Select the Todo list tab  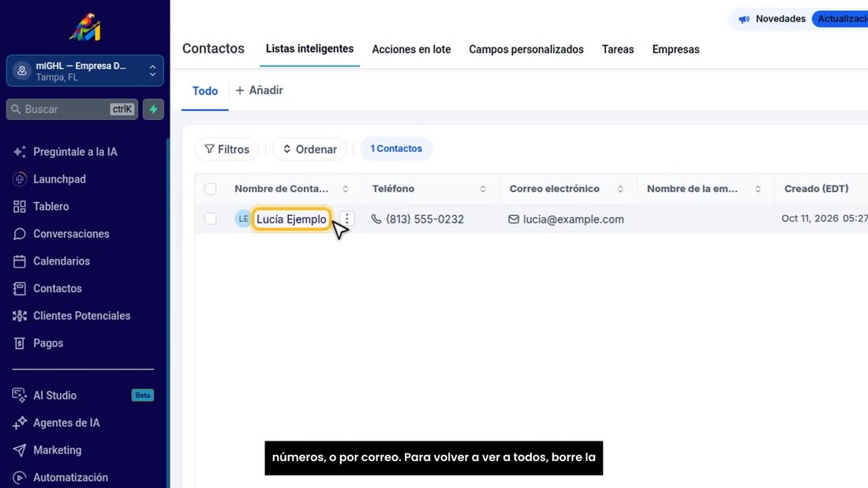(205, 91)
